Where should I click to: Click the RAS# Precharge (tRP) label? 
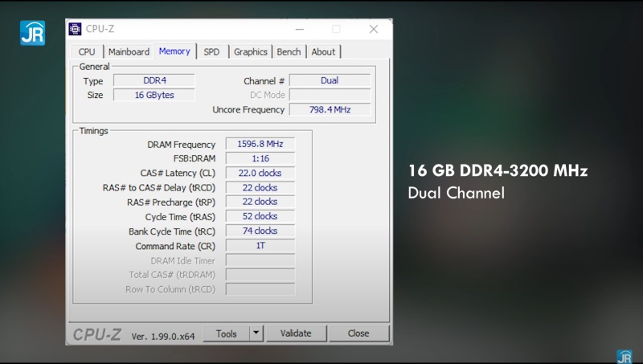point(171,202)
